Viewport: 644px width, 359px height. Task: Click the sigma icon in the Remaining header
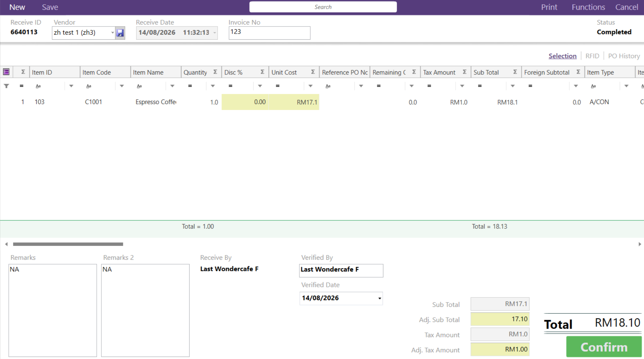point(414,72)
